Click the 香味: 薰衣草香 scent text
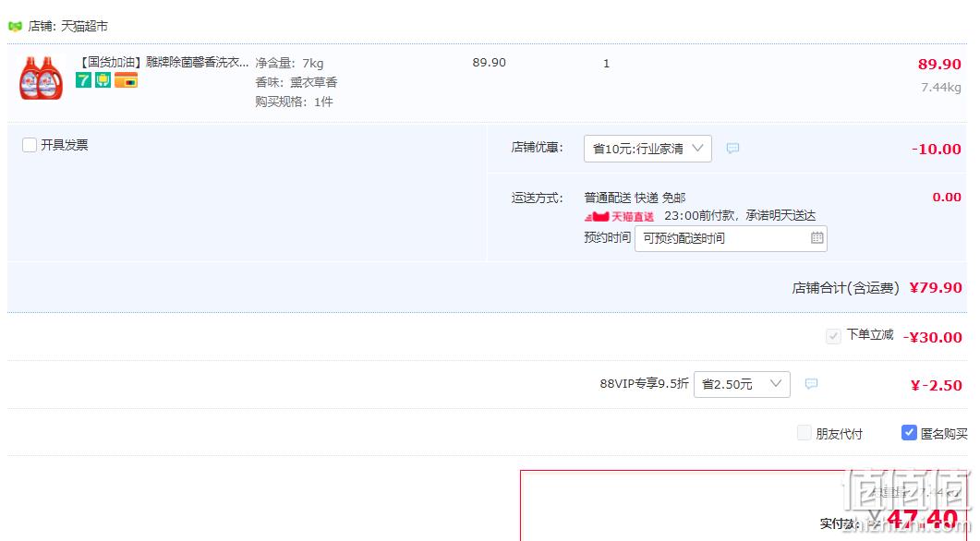 tap(296, 82)
